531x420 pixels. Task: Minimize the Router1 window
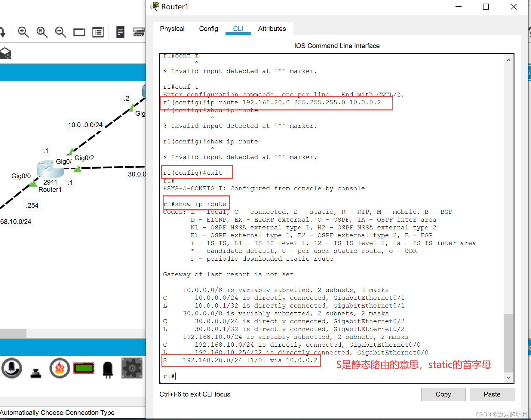pyautogui.click(x=459, y=7)
